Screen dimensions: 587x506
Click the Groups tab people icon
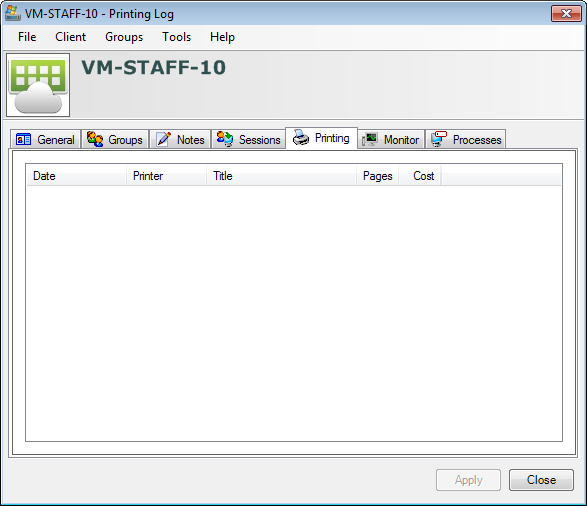point(95,139)
